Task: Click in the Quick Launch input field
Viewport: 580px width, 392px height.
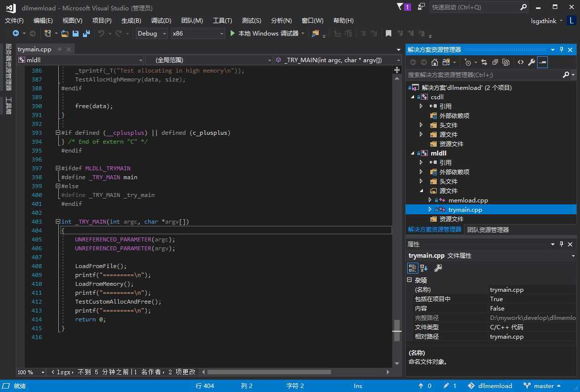Action: (475, 7)
